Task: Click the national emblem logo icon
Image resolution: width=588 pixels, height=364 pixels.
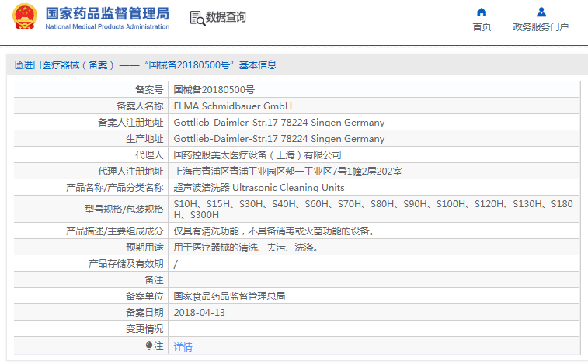Action: coord(25,16)
